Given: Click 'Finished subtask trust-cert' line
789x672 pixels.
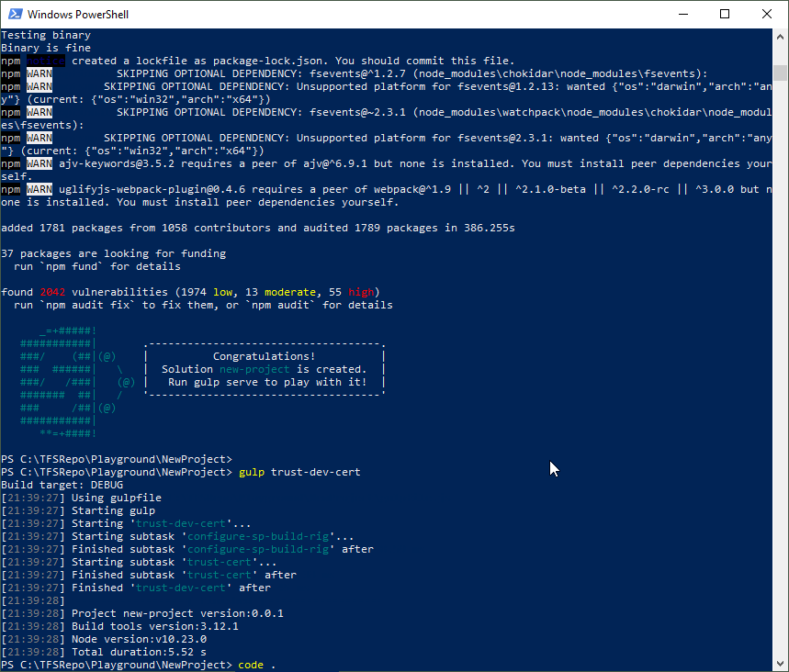Looking at the screenshot, I should coord(149,575).
